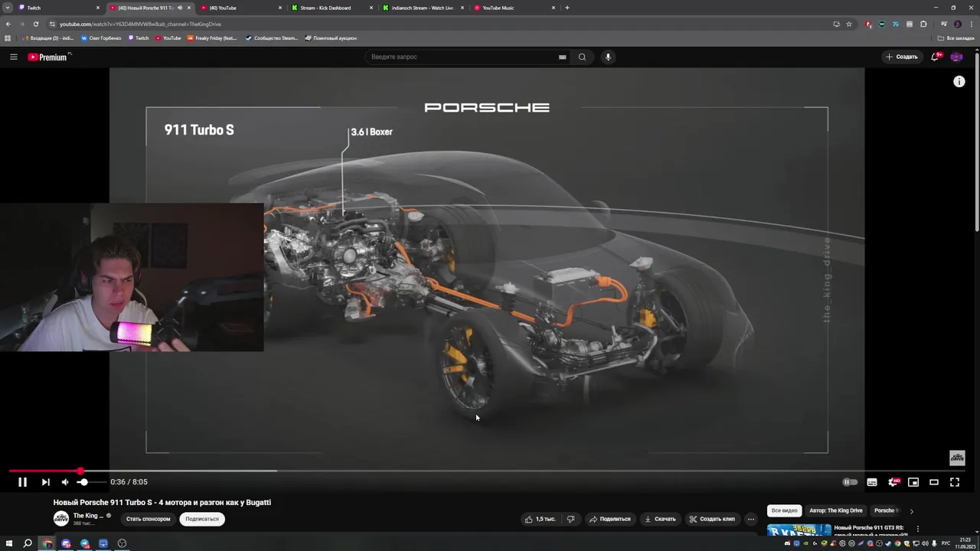
Task: Go to YouTube Premium home logo
Action: tap(48, 57)
